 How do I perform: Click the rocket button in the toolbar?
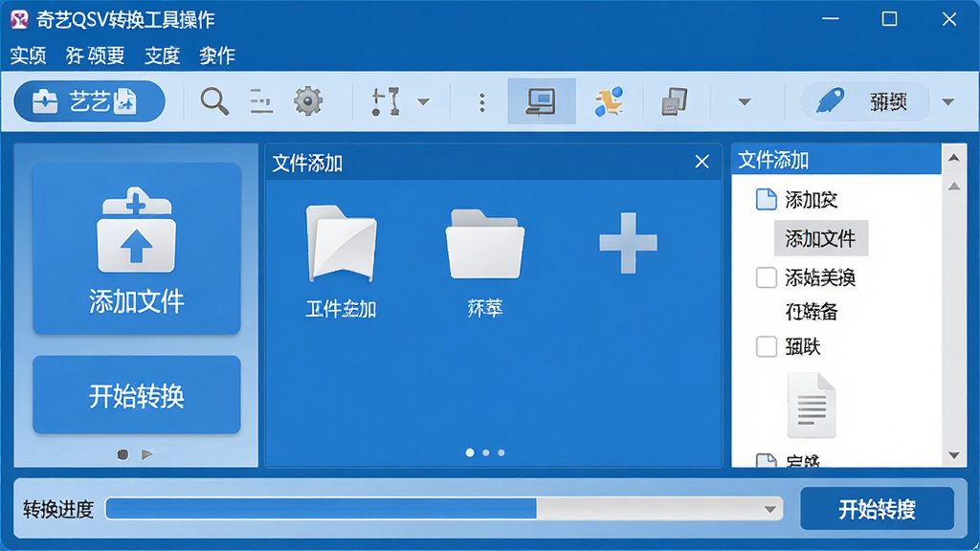[865, 101]
